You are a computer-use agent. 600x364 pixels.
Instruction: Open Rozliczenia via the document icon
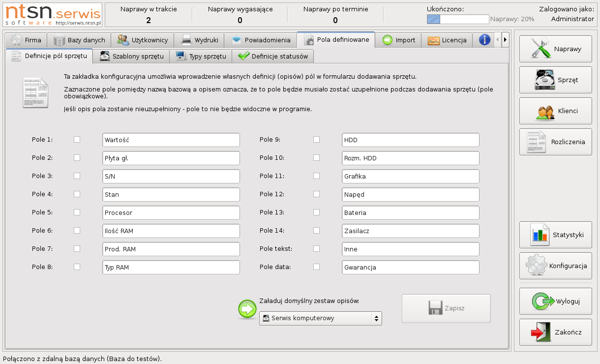click(x=537, y=142)
